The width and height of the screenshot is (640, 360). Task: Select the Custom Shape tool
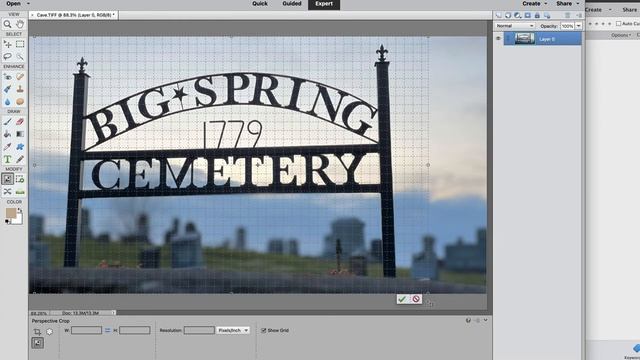[x=20, y=147]
